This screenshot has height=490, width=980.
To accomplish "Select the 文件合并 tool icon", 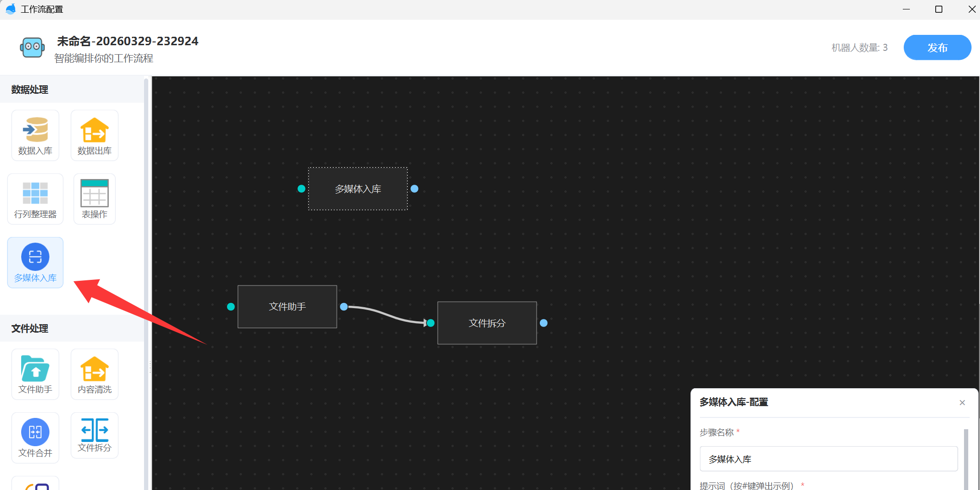I will pos(35,438).
